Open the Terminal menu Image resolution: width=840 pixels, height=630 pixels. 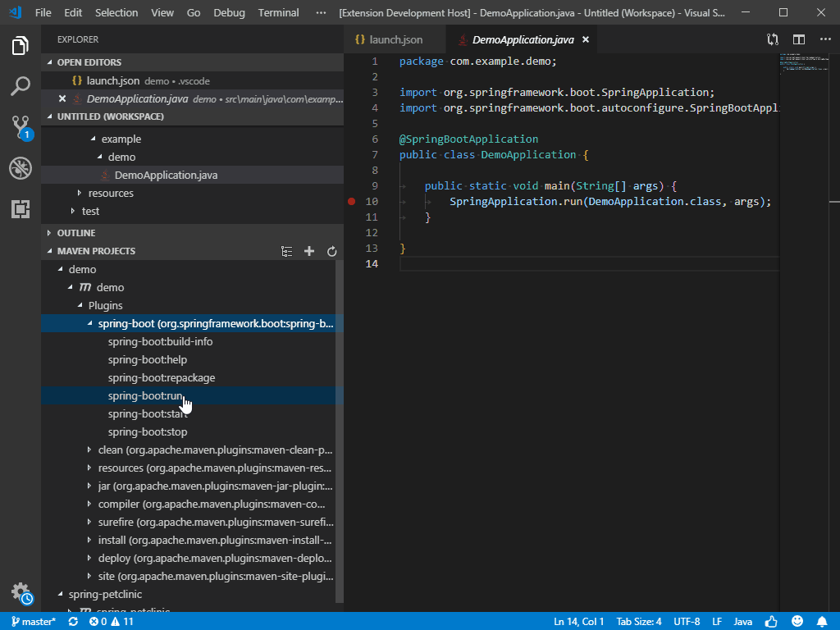pyautogui.click(x=278, y=12)
